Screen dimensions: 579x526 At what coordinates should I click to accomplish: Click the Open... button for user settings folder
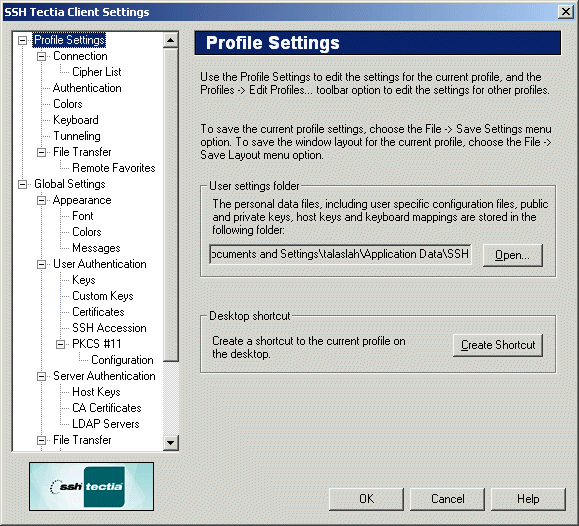click(513, 255)
